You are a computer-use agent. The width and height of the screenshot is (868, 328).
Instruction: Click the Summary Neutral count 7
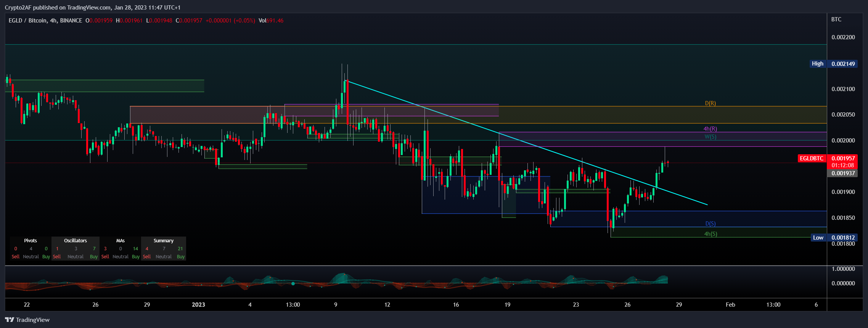[x=164, y=248]
